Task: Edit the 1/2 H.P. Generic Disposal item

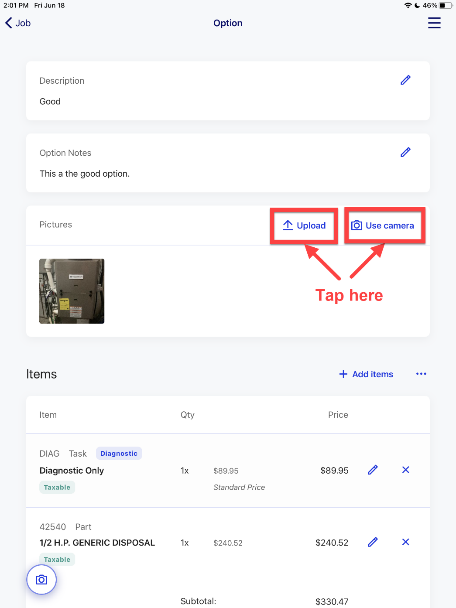Action: [373, 542]
